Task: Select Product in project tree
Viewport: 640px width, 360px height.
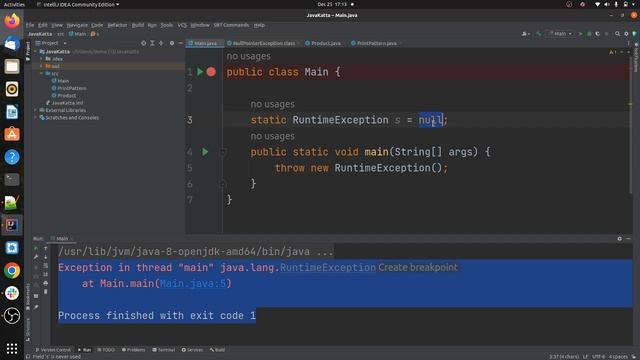Action: (x=64, y=96)
